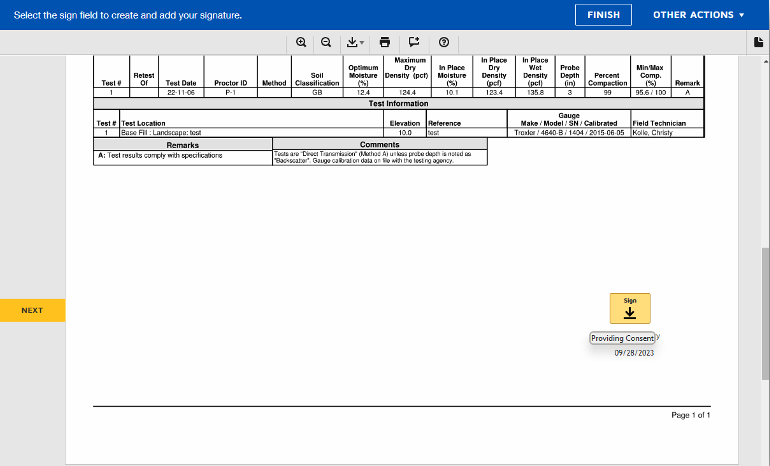Open the comments speech bubble icon
Viewport: 770px width, 466px height.
coord(414,42)
